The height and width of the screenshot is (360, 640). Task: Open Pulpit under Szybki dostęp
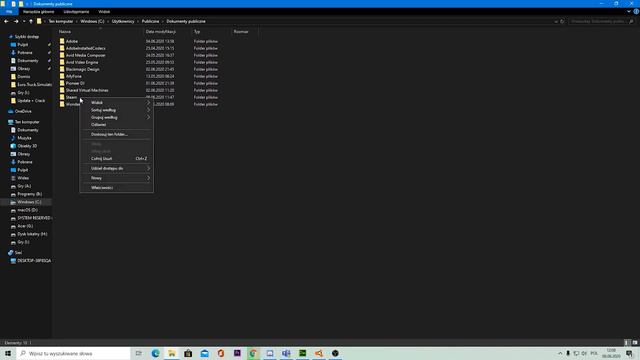pos(23,44)
